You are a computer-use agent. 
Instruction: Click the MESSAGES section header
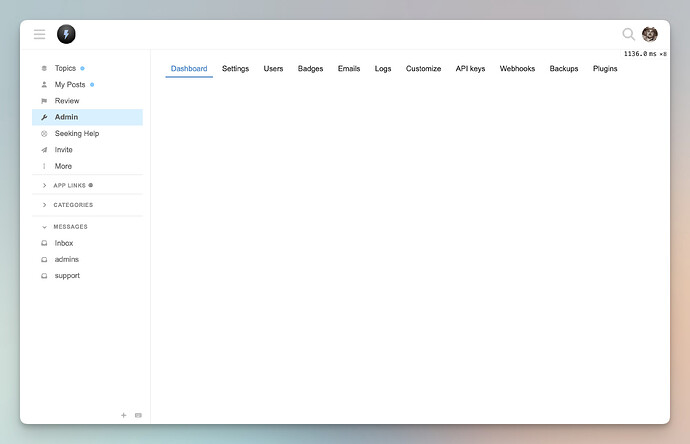[x=70, y=227]
